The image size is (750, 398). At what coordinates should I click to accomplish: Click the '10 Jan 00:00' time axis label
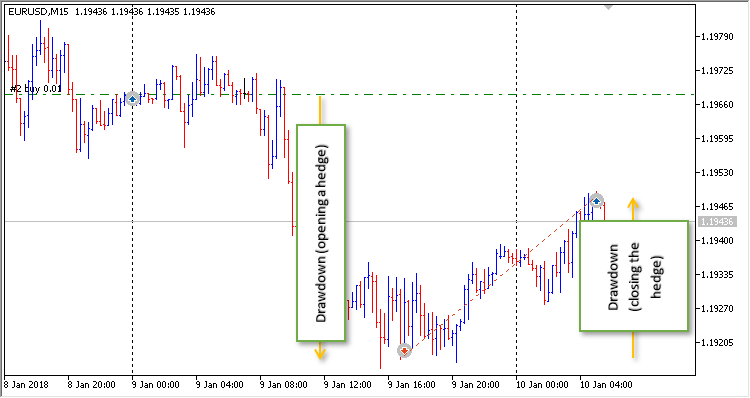[541, 385]
